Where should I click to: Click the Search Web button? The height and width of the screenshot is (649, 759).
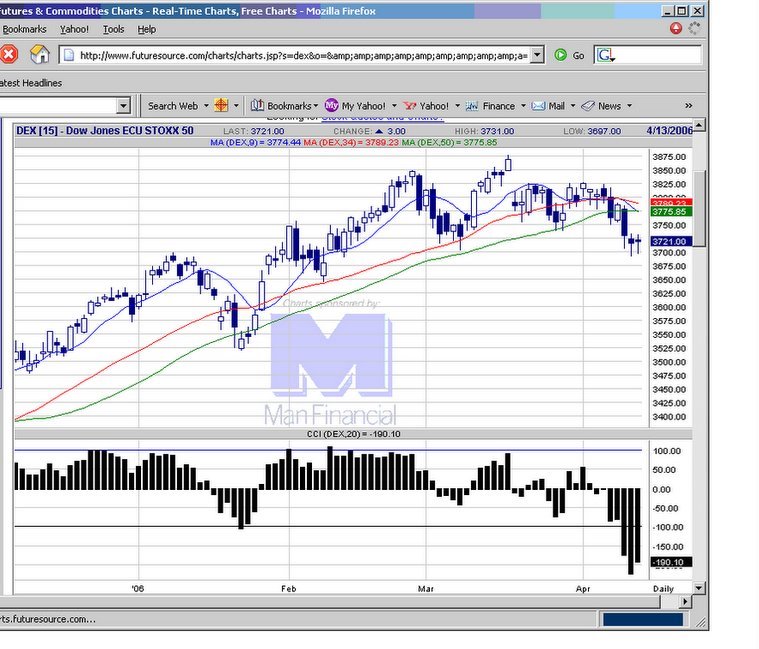click(173, 106)
